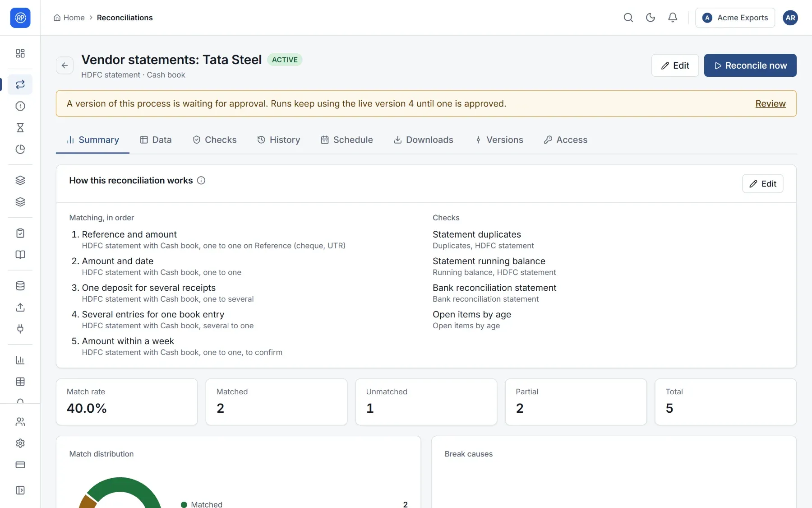Click the "Statement duplicates" check
Image resolution: width=812 pixels, height=508 pixels.
[x=477, y=234]
